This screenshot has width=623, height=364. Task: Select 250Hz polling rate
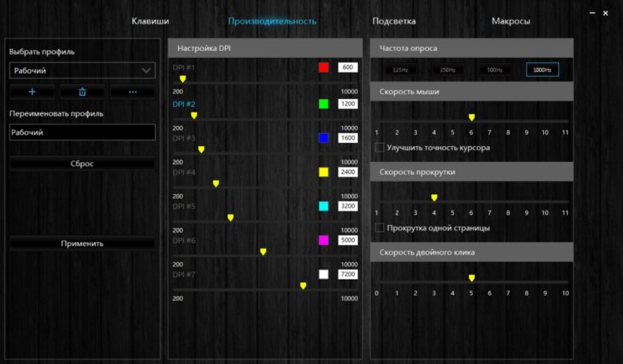pyautogui.click(x=447, y=70)
